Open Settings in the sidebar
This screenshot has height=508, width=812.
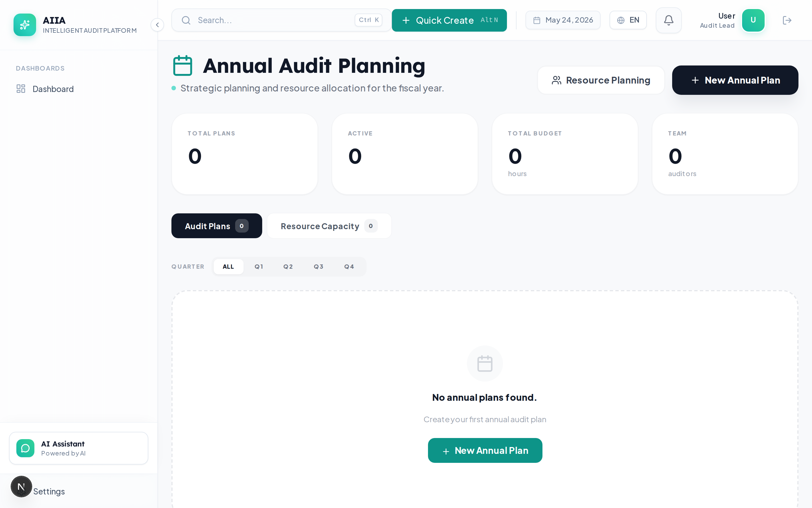[x=49, y=491]
